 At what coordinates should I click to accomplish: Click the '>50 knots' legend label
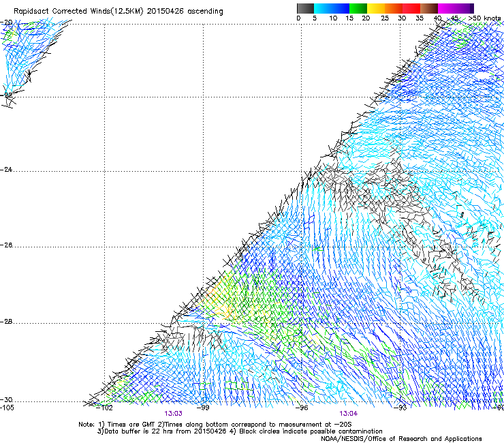coord(485,18)
